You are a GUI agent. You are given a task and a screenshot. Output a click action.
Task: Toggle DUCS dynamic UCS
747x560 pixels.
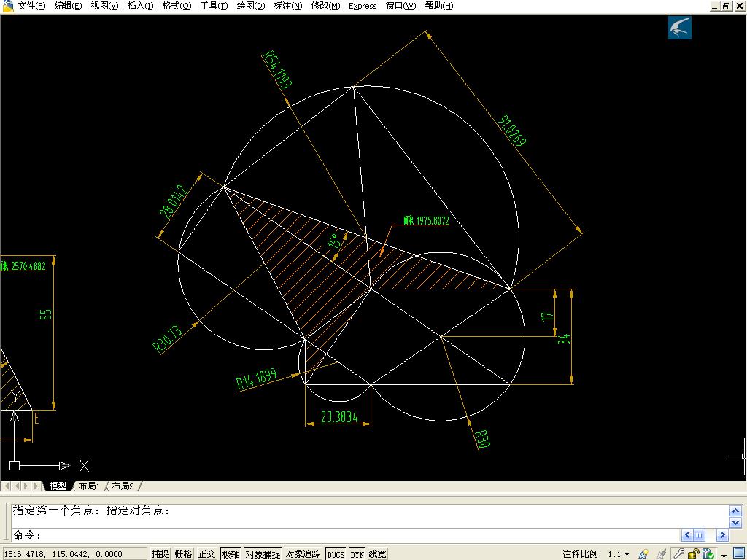(336, 554)
